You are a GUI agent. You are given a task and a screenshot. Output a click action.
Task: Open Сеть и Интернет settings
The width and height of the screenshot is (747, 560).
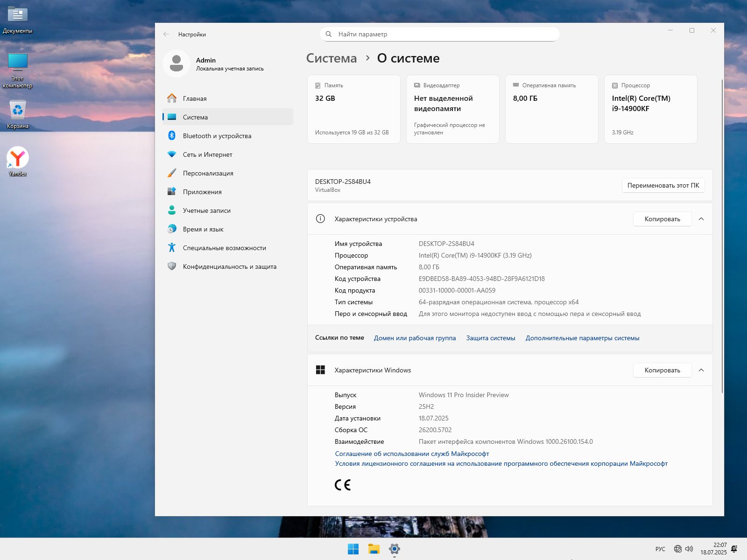228,154
